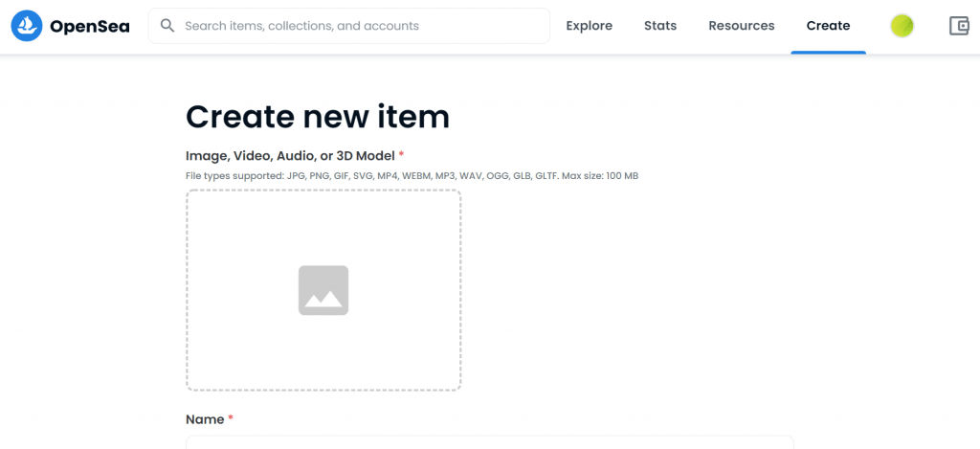The image size is (980, 449).
Task: Open the wallet icon
Action: click(x=959, y=26)
